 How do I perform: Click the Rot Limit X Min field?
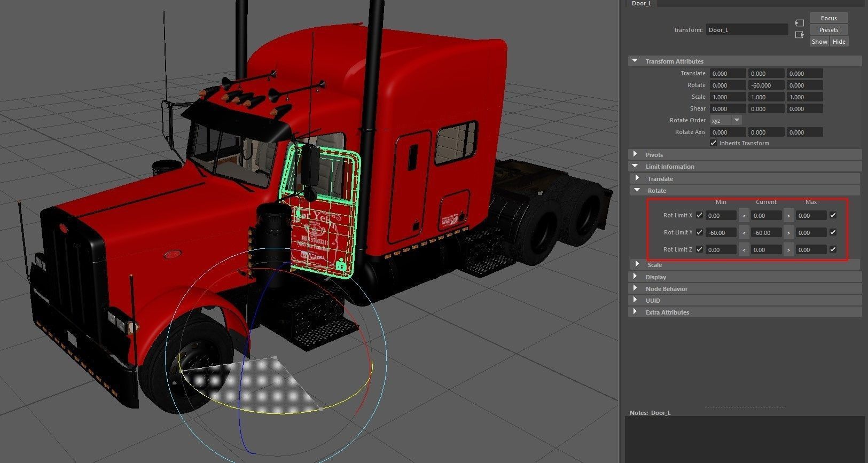[721, 216]
